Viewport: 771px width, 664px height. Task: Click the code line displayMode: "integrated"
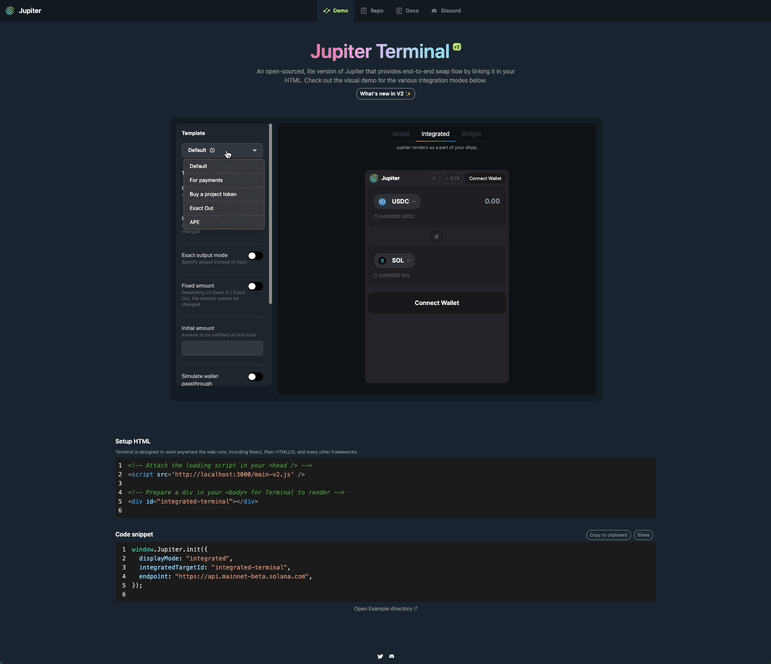pyautogui.click(x=185, y=558)
